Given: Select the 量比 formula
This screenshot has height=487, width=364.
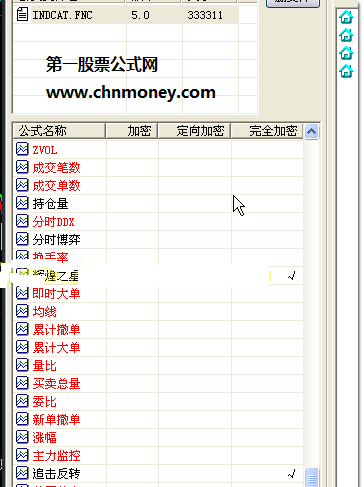Looking at the screenshot, I should click(44, 366).
